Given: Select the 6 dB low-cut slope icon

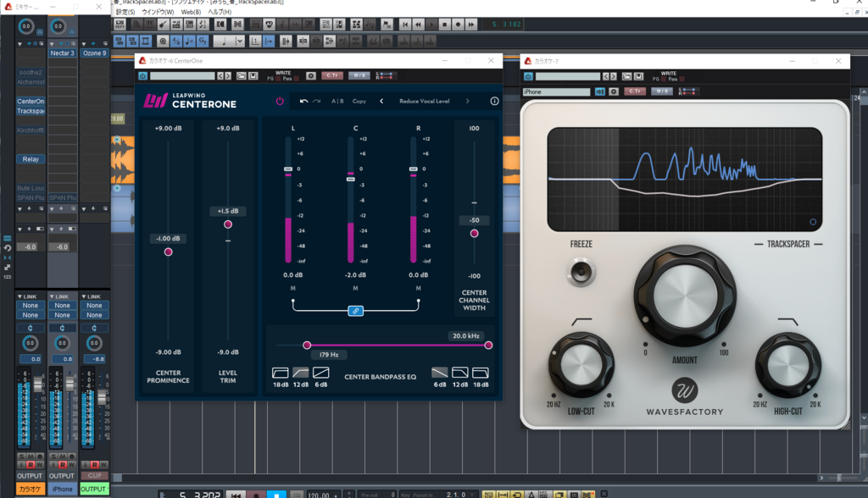Looking at the screenshot, I should (321, 373).
